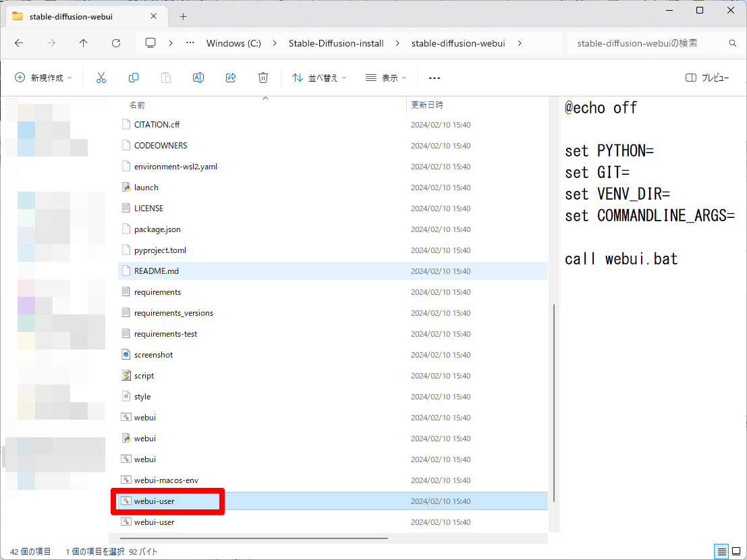Viewport: 747px width, 560px height.
Task: Select the webui-macos-env file icon
Action: pos(126,480)
